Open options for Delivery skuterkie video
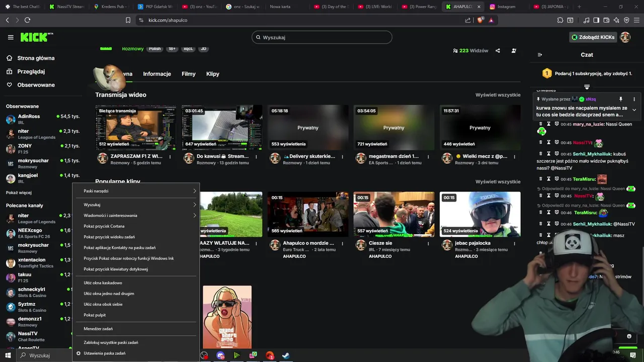 pos(342,157)
